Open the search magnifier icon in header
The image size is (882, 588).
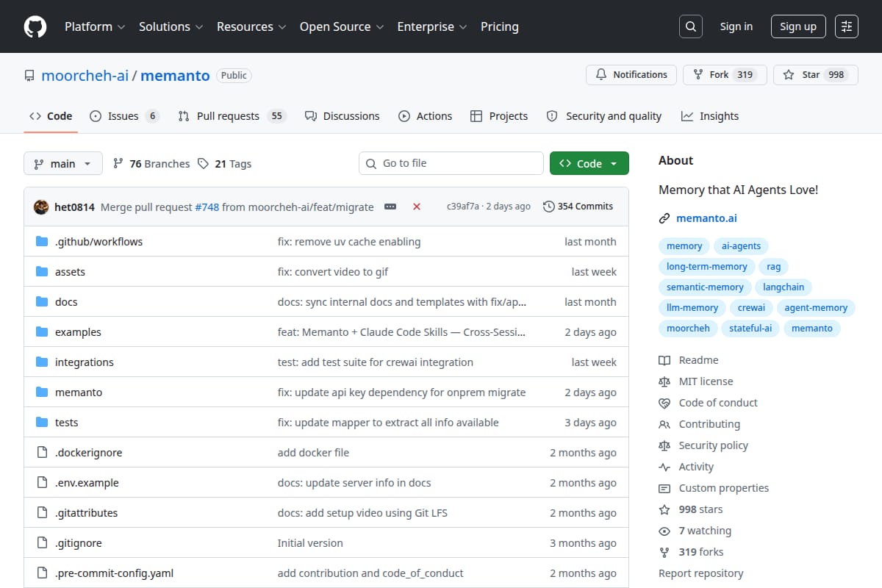[x=690, y=26]
